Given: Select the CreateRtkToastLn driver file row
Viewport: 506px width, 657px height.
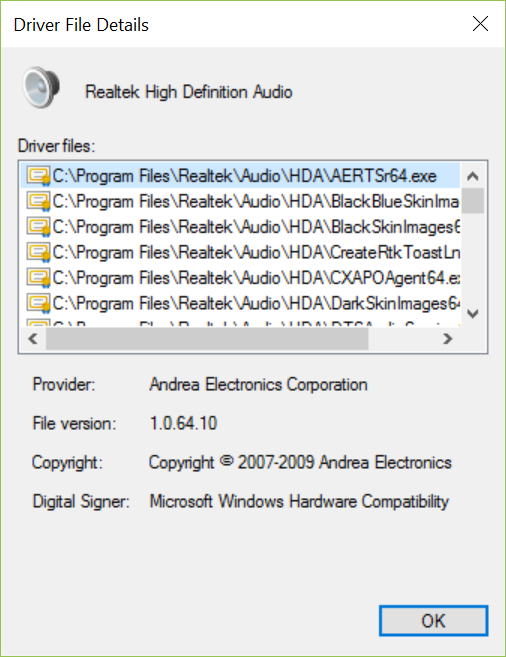Looking at the screenshot, I should point(240,252).
